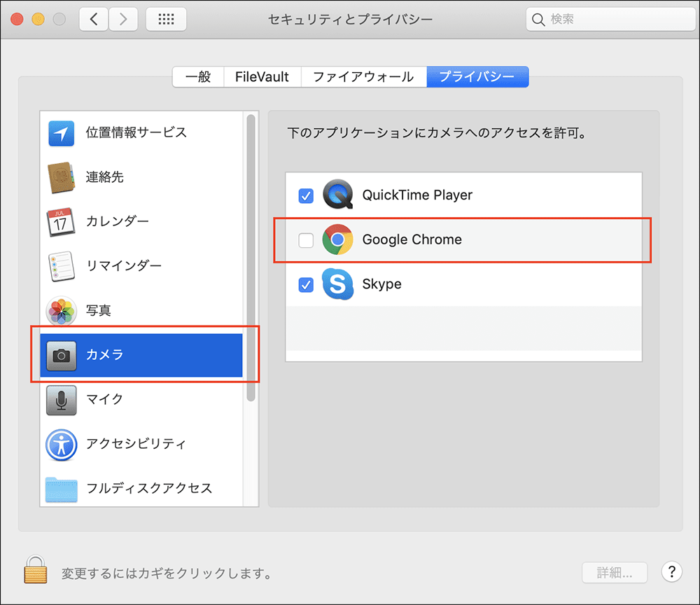This screenshot has height=605, width=700.
Task: Click the 検索 search field
Action: [x=610, y=19]
